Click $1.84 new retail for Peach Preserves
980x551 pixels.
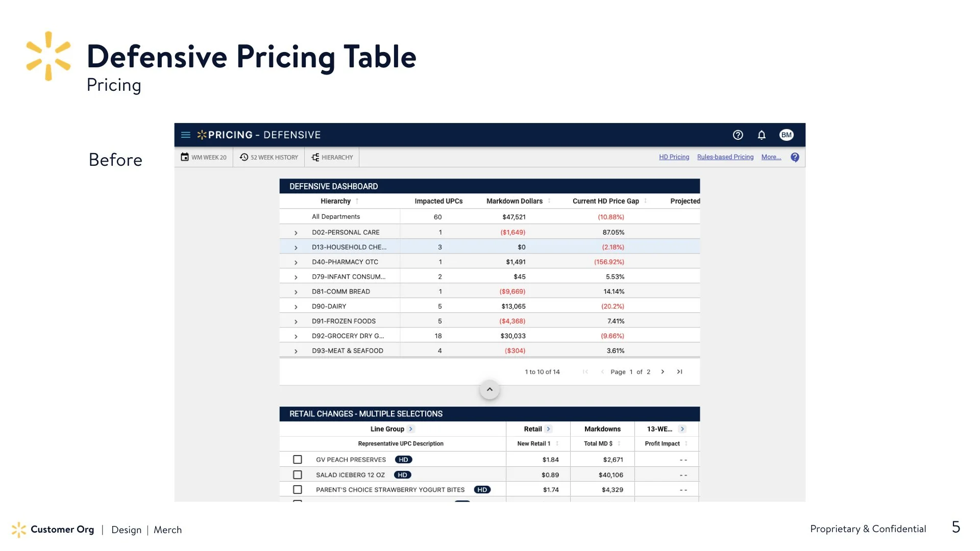pyautogui.click(x=551, y=460)
